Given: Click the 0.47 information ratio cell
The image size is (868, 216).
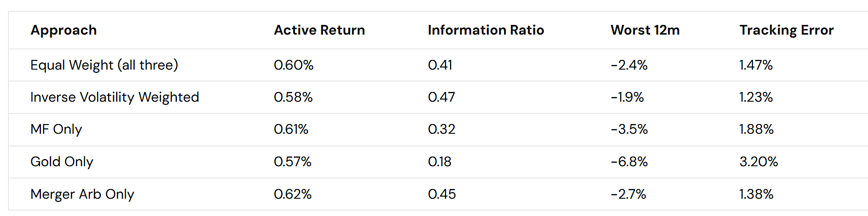Looking at the screenshot, I should 441,97.
